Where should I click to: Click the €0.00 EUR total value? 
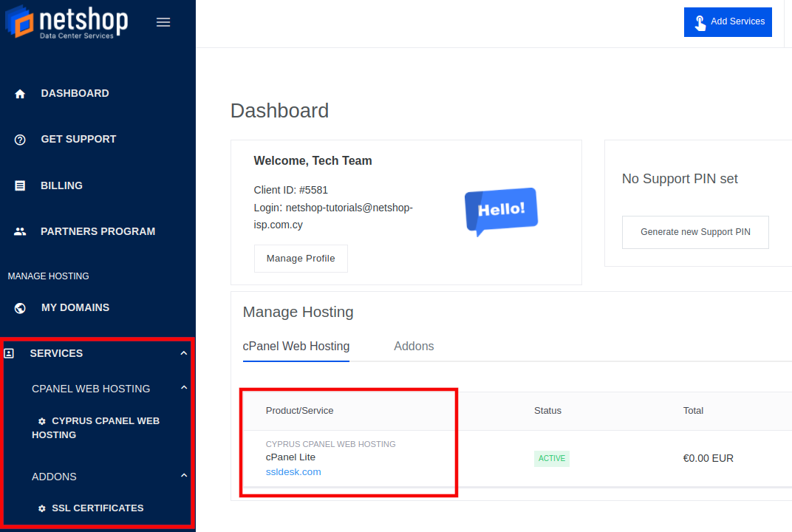(x=709, y=458)
